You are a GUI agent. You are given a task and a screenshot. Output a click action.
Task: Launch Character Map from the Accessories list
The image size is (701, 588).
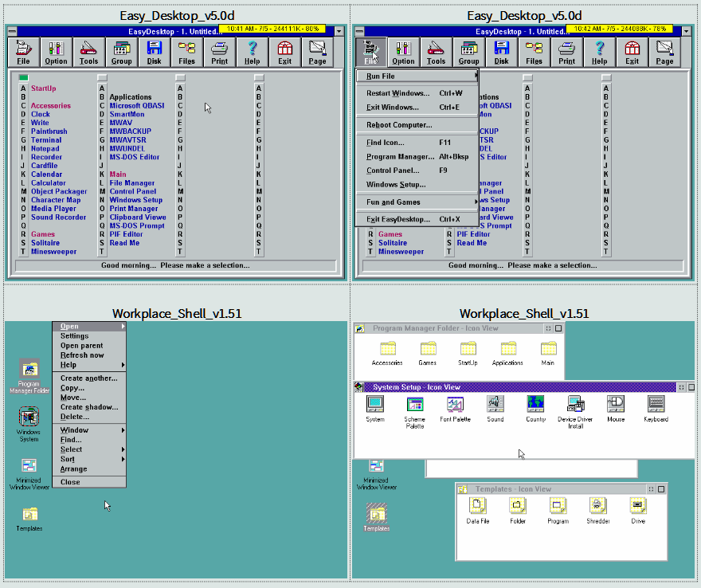coord(56,200)
